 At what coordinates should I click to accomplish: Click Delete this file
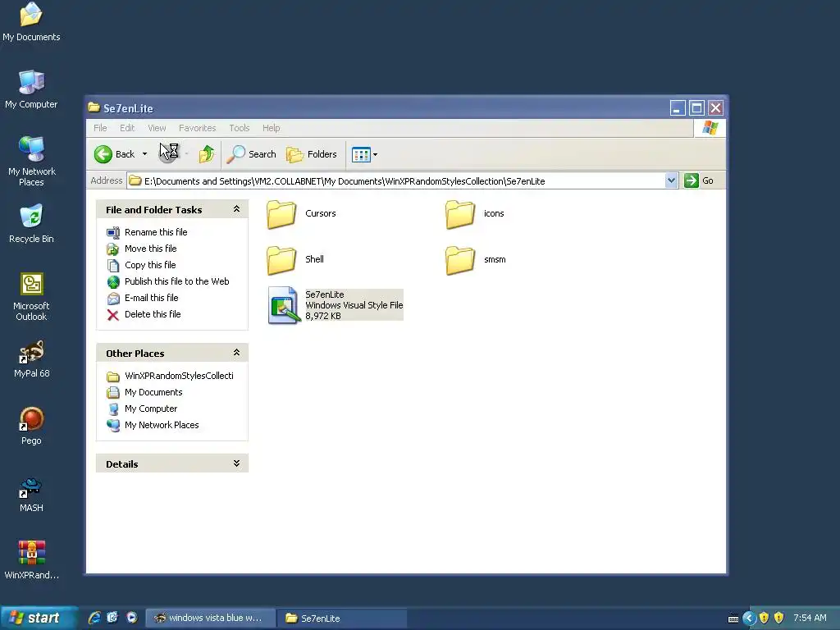153,314
